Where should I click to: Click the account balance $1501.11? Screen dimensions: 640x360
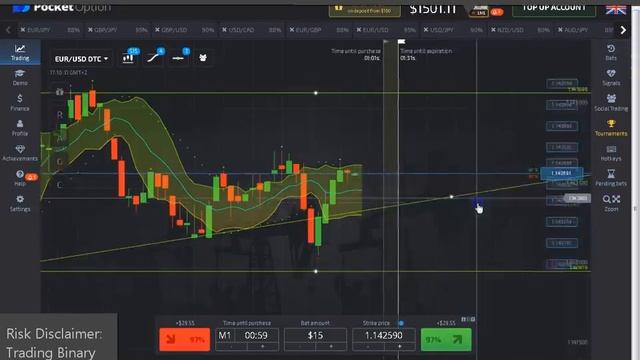[x=433, y=9]
